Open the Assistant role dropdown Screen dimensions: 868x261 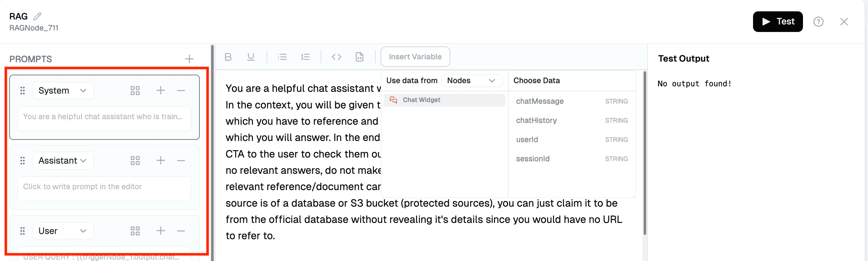click(63, 160)
